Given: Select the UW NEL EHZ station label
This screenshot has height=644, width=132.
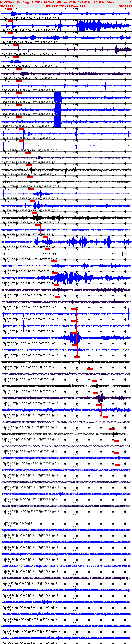Looking at the screenshot, I should click(x=30, y=247).
